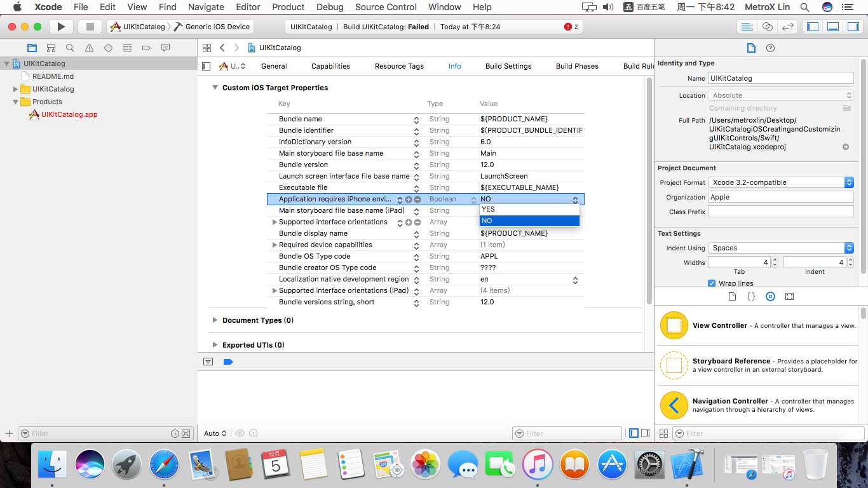Switch to the Standard editor

(x=747, y=27)
